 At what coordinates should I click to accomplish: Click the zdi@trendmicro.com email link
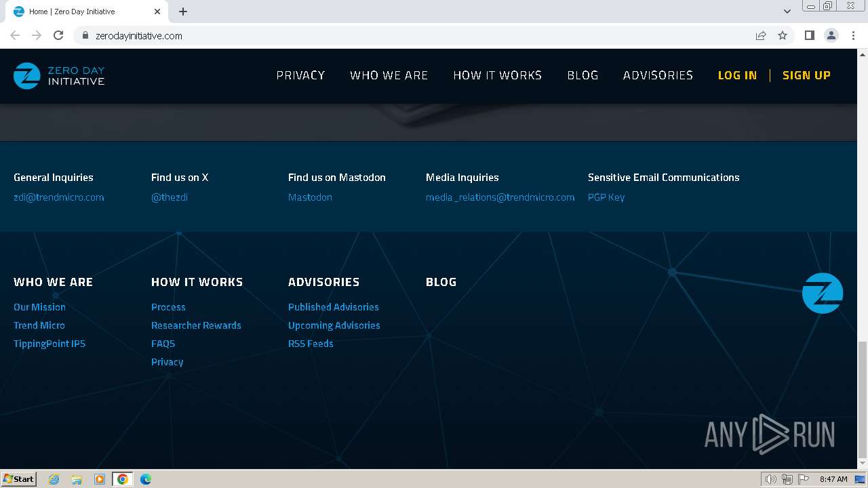pos(59,197)
